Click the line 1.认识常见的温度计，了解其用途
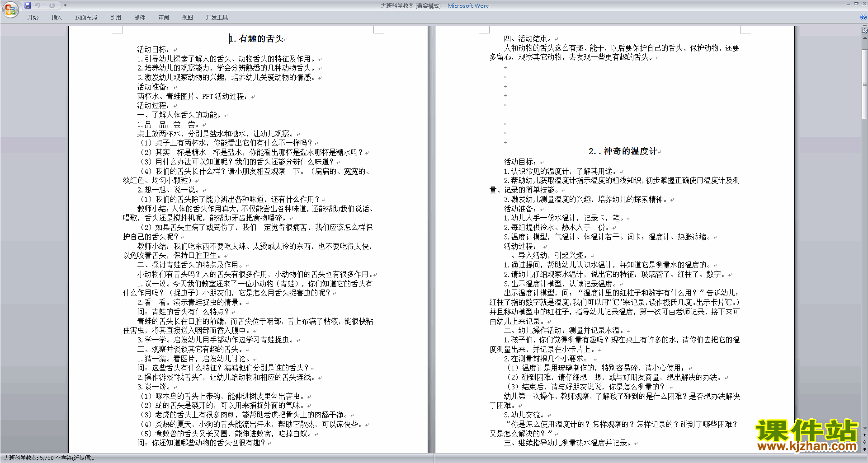The image size is (868, 463). pyautogui.click(x=561, y=171)
